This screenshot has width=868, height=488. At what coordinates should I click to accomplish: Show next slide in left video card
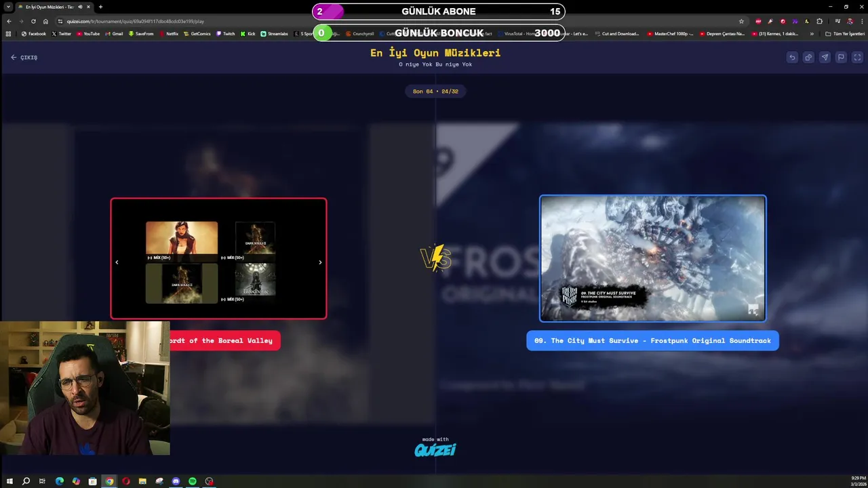320,262
